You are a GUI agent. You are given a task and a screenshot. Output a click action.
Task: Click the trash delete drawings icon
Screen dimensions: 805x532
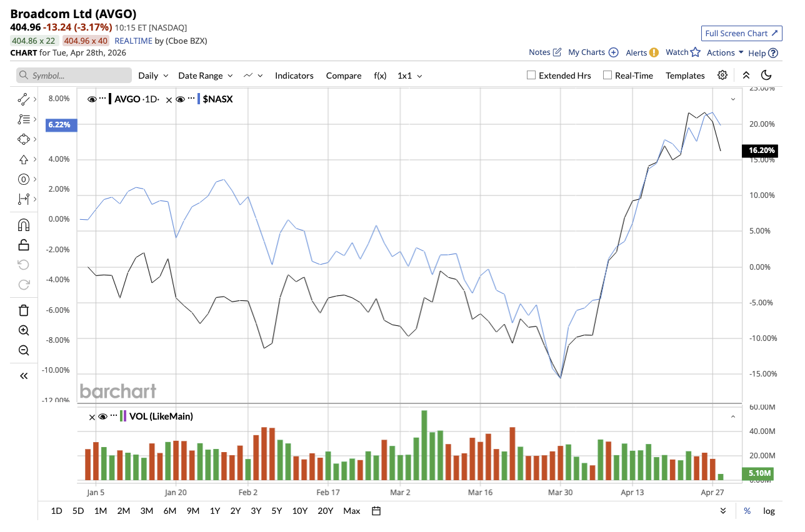[24, 310]
